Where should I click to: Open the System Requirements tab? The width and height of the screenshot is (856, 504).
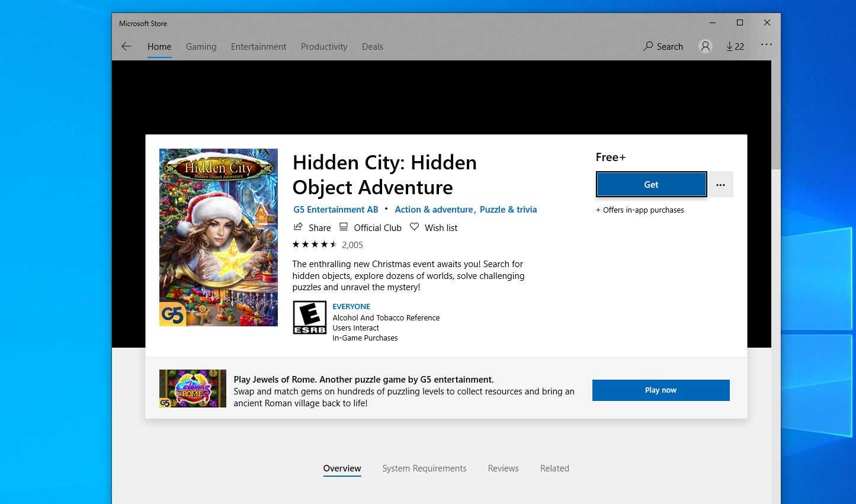[424, 468]
